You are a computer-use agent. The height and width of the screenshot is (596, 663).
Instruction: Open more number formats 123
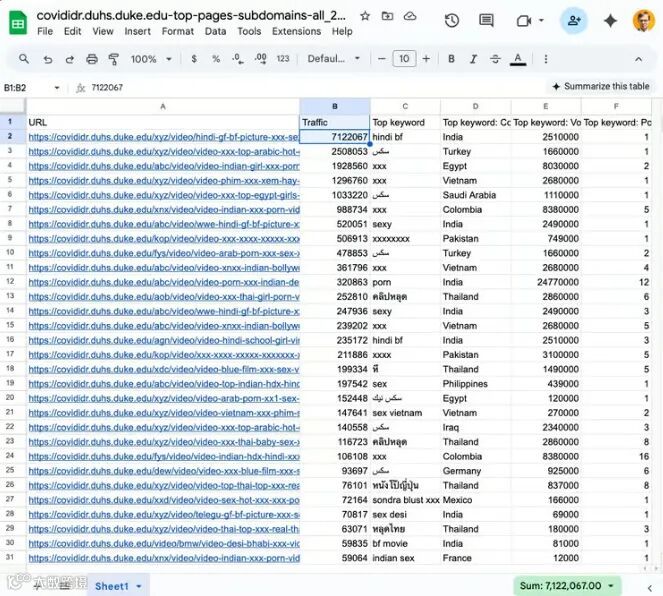283,59
